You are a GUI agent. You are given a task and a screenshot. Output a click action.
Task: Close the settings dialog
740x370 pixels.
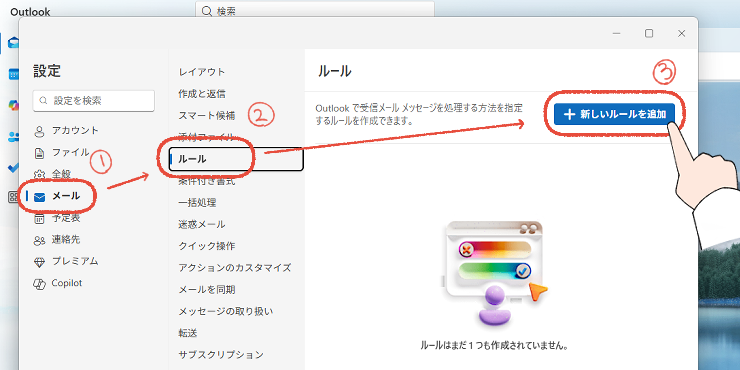pyautogui.click(x=681, y=34)
